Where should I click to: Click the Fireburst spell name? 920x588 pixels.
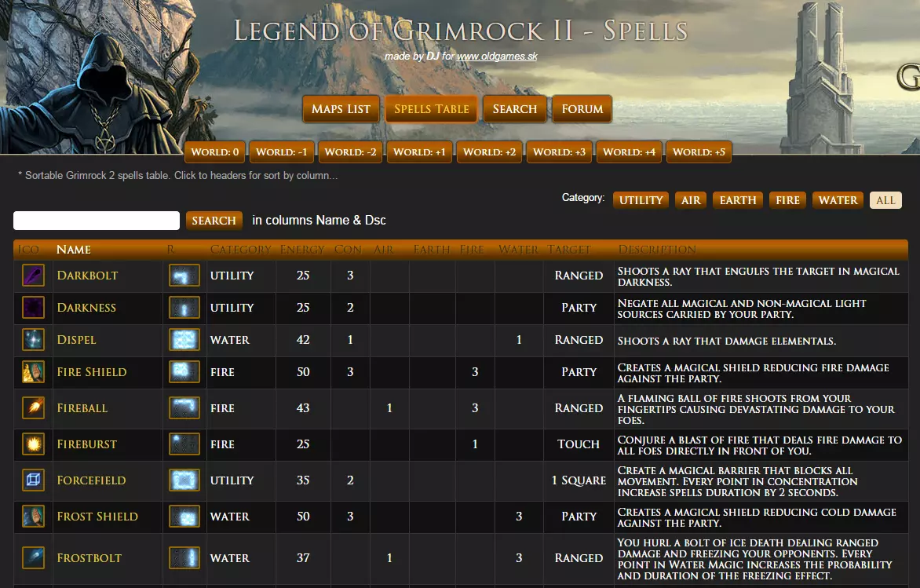[x=87, y=444]
